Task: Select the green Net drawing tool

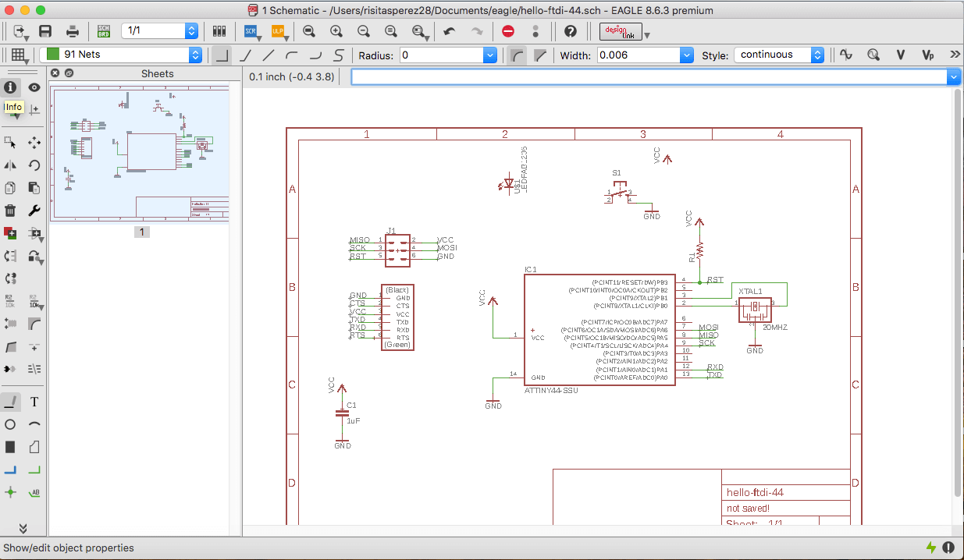Action: coord(34,470)
